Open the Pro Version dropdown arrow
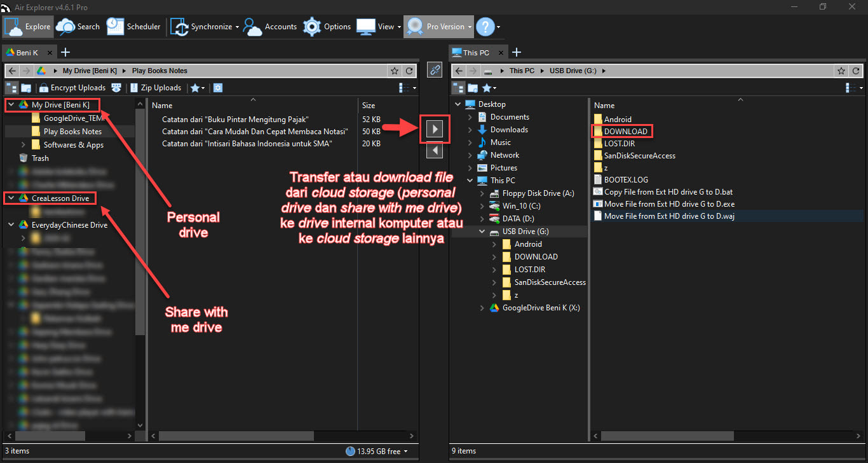 (470, 27)
